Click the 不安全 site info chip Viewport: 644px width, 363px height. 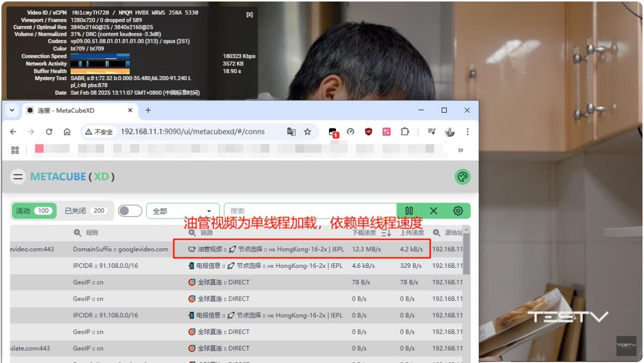tap(99, 131)
